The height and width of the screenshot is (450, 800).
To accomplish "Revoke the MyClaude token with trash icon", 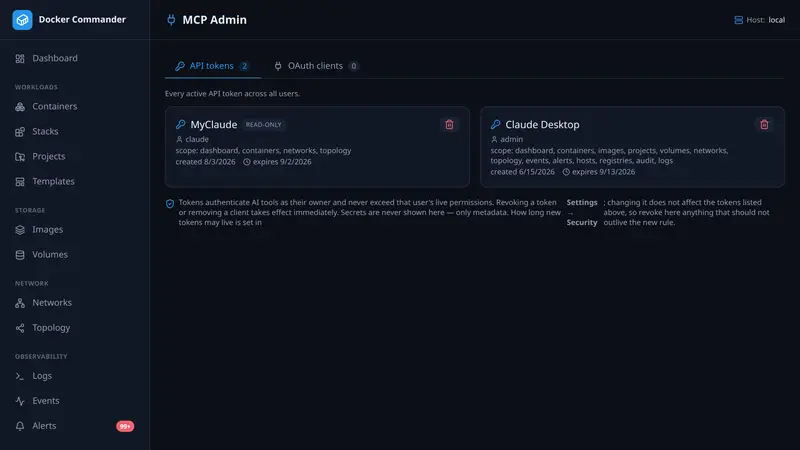I will (449, 124).
